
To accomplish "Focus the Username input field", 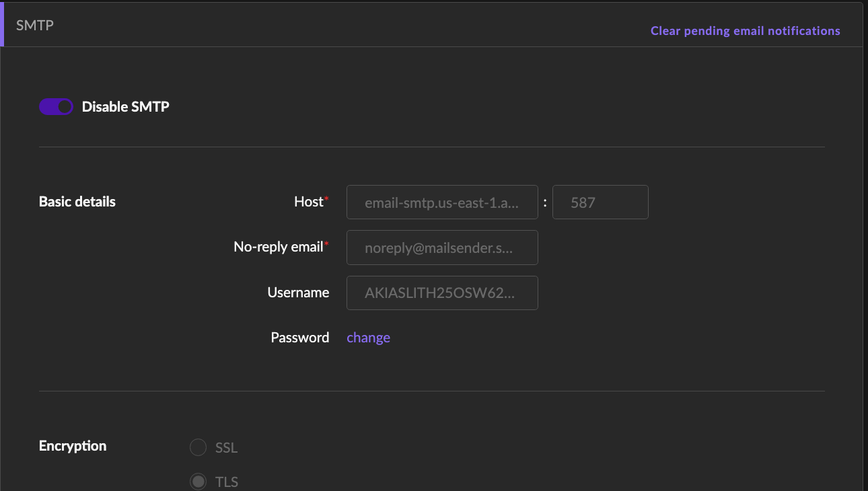I will [442, 293].
